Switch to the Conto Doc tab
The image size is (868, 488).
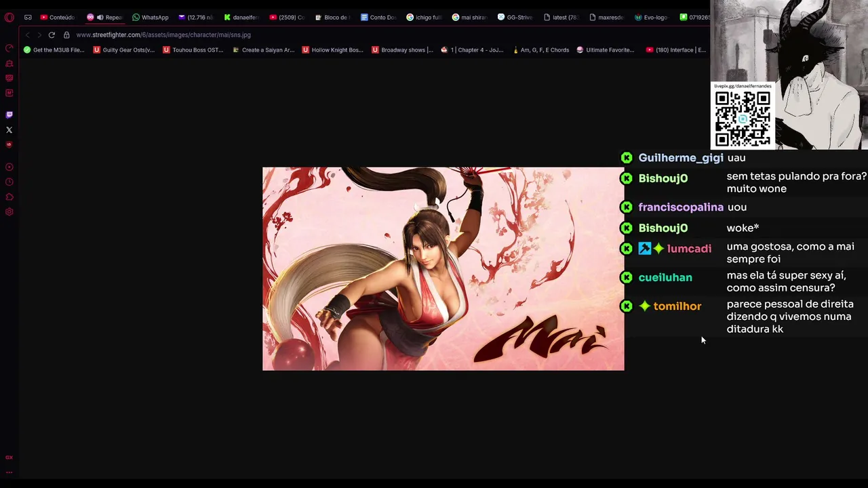coord(378,18)
